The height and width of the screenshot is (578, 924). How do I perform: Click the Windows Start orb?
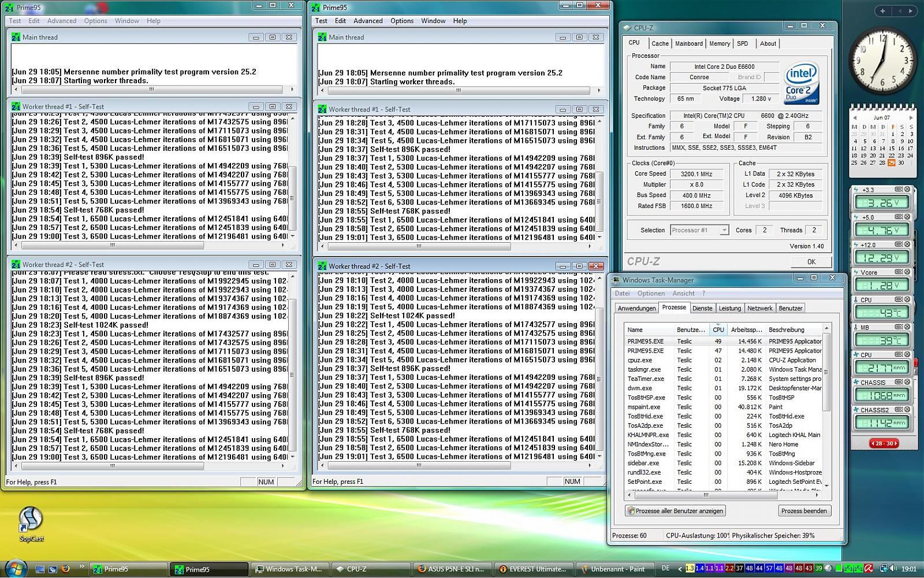(x=16, y=568)
